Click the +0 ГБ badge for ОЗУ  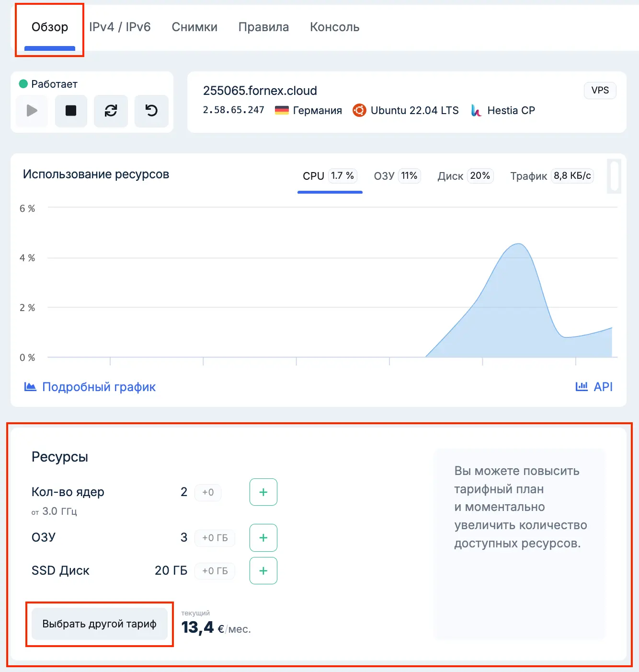coord(215,538)
